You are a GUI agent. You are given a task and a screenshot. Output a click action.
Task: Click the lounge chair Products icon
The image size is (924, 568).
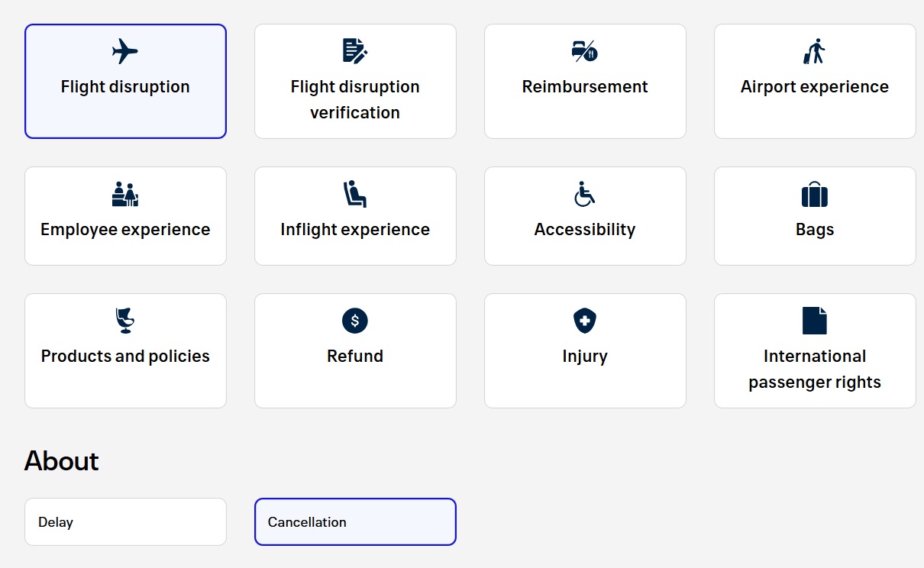tap(125, 321)
